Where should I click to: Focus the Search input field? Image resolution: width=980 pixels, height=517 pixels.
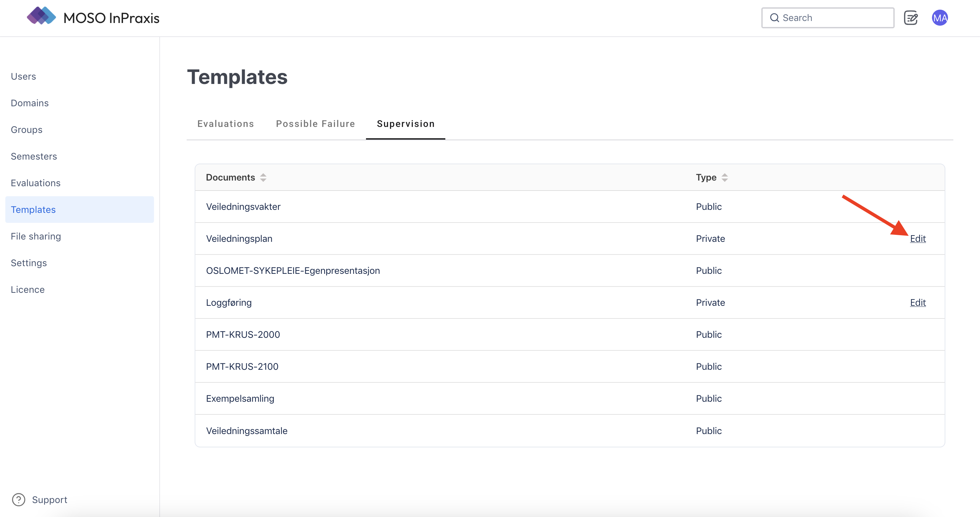tap(833, 18)
